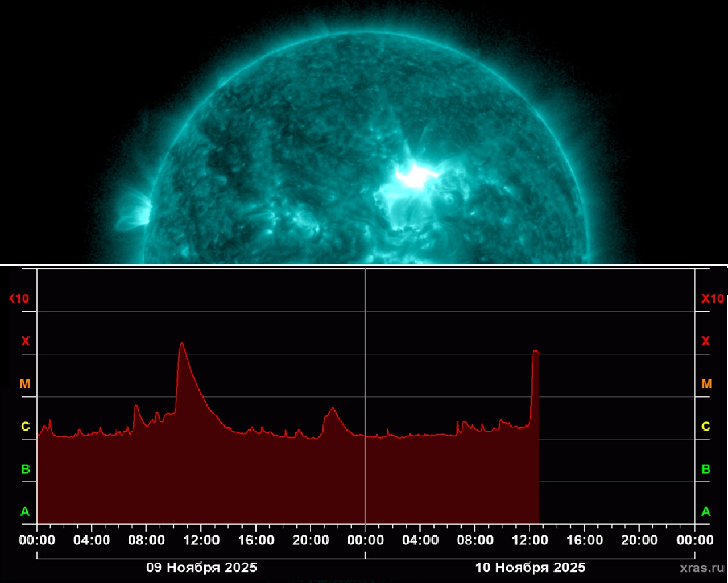Click the 00:00 label starting 10 Ноября
Viewport: 728px width, 583px height.
tap(365, 540)
